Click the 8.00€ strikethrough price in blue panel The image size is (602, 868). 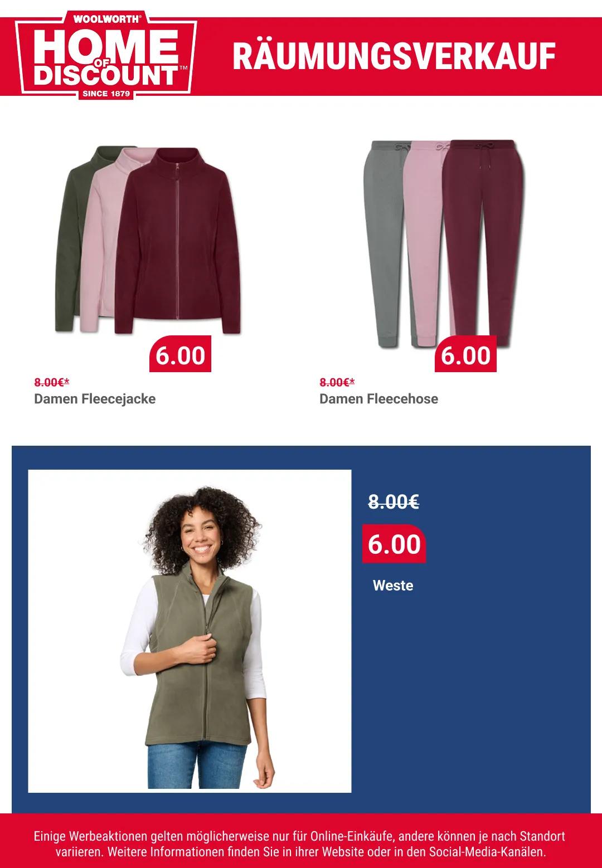tap(394, 502)
